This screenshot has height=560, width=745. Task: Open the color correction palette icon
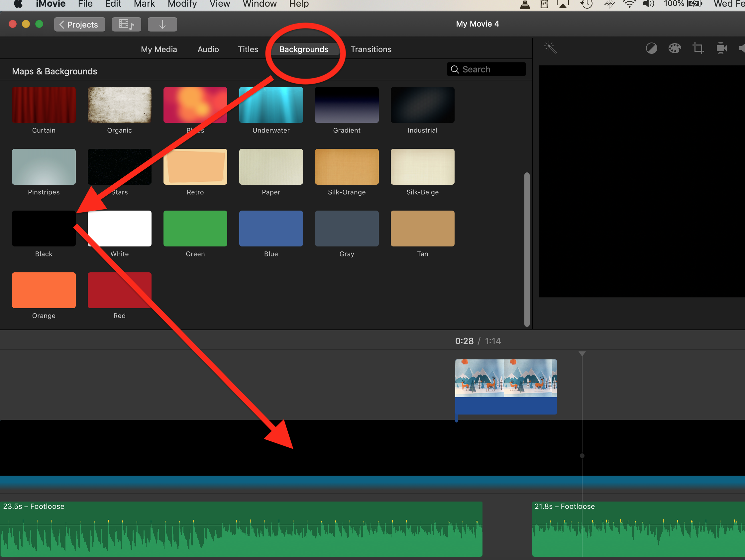[x=675, y=48]
